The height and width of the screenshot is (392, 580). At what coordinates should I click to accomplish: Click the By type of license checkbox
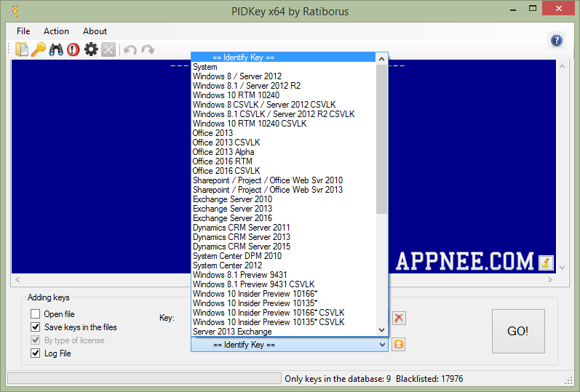[x=35, y=340]
